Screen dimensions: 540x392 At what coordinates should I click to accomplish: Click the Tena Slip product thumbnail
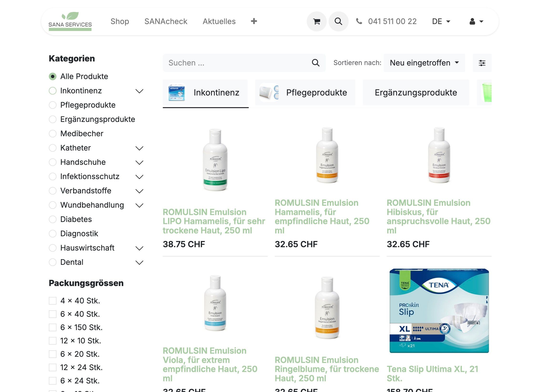[x=439, y=311]
